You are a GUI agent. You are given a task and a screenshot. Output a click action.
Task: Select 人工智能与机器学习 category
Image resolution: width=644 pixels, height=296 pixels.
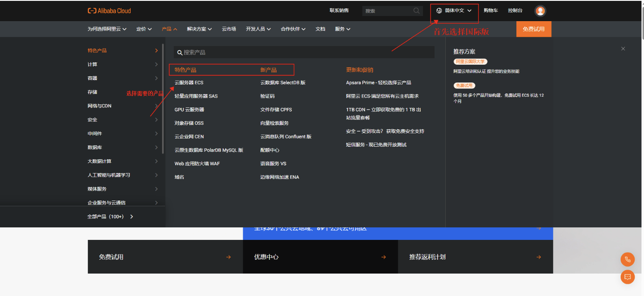tap(123, 175)
